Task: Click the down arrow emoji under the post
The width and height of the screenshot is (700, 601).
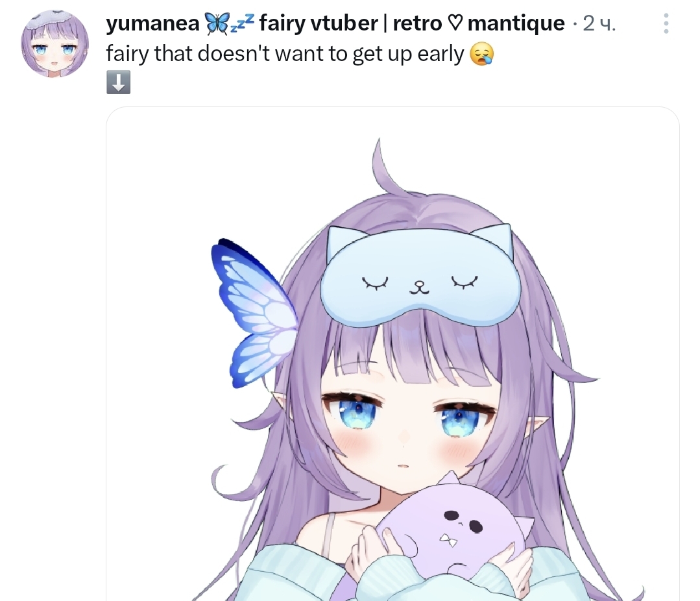Action: 118,82
